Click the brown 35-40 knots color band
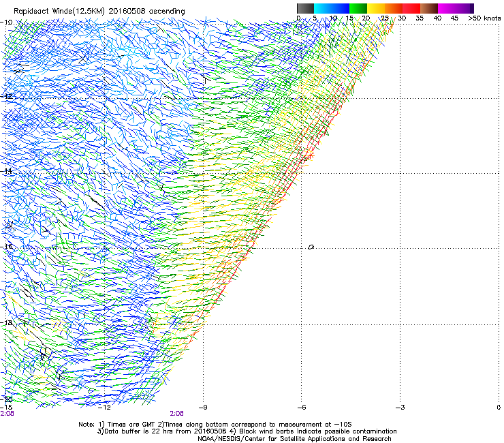The width and height of the screenshot is (504, 443). [x=429, y=8]
